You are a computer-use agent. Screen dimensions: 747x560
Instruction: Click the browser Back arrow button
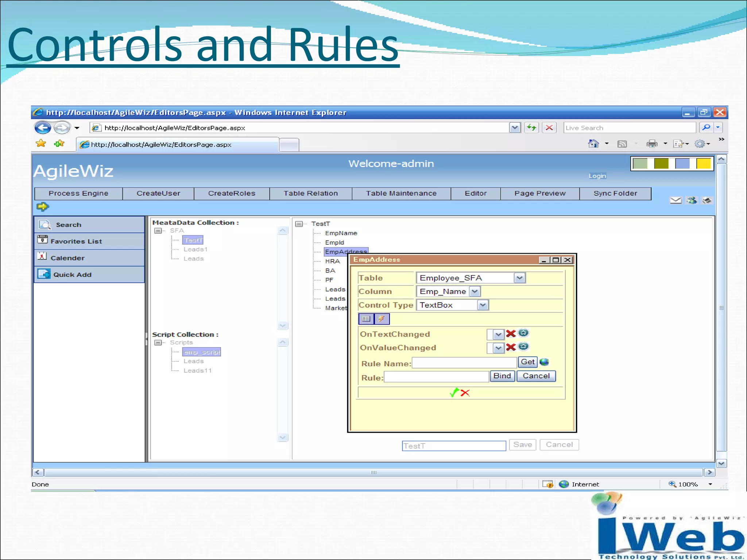tap(43, 128)
